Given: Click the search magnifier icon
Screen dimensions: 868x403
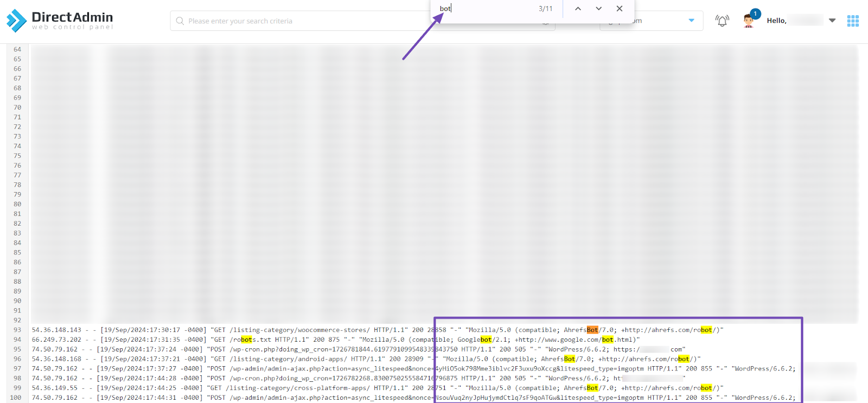Looking at the screenshot, I should (x=180, y=21).
